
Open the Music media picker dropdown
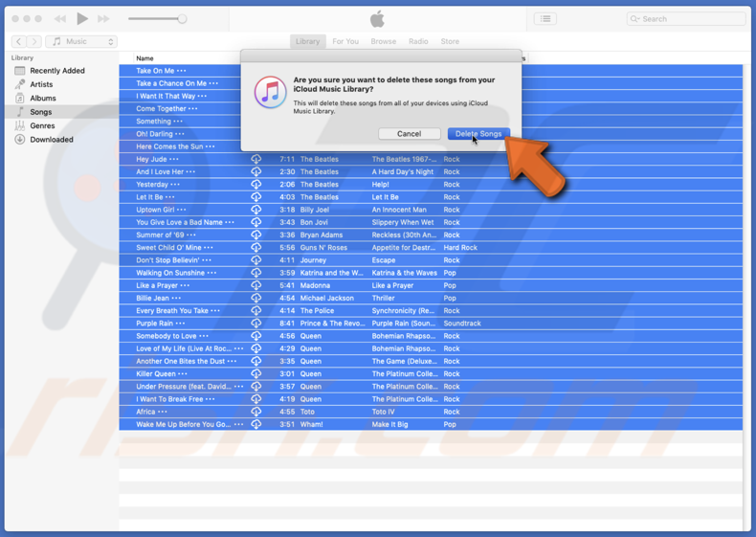81,41
